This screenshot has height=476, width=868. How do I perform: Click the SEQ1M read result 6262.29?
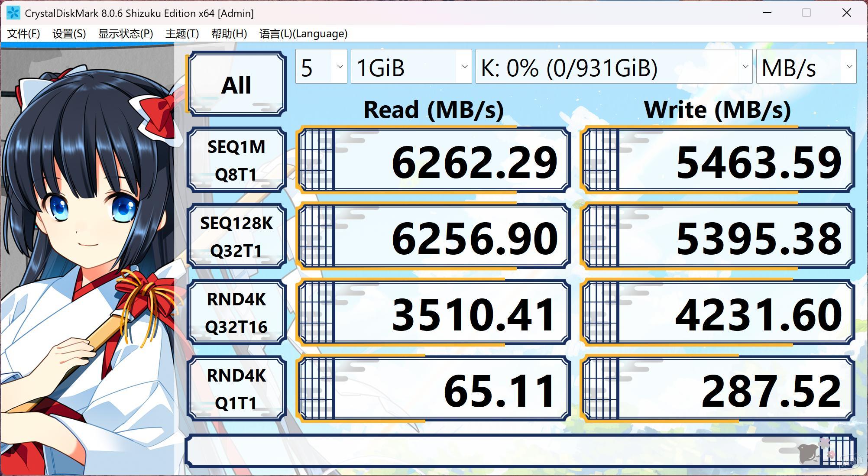coord(434,160)
